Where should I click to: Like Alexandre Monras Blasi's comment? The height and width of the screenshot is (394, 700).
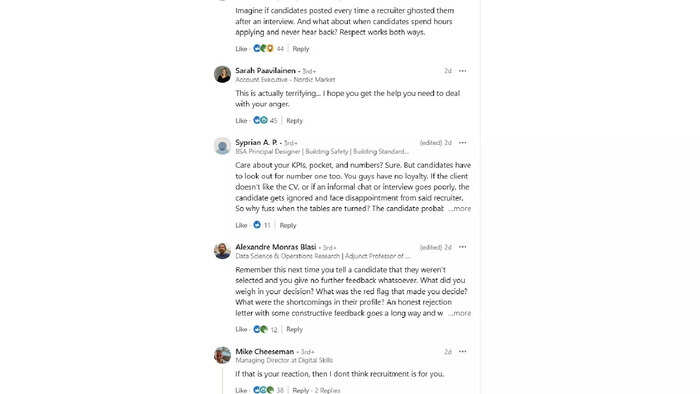pos(241,330)
